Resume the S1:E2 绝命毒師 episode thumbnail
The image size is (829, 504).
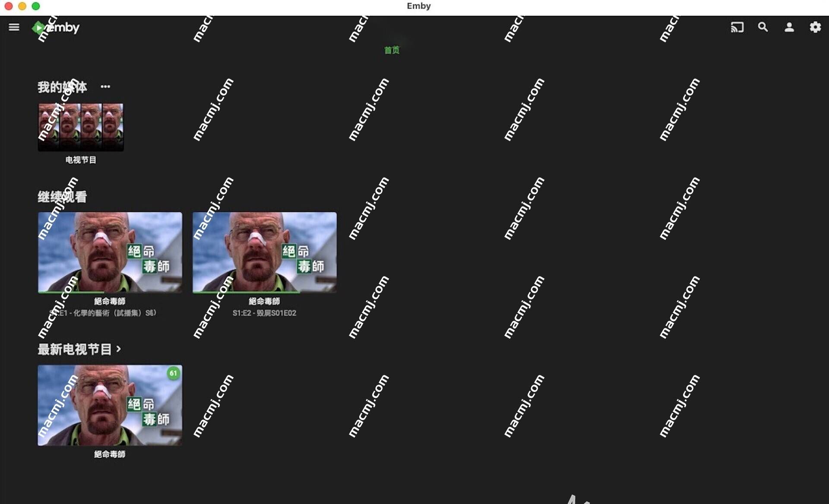(265, 252)
